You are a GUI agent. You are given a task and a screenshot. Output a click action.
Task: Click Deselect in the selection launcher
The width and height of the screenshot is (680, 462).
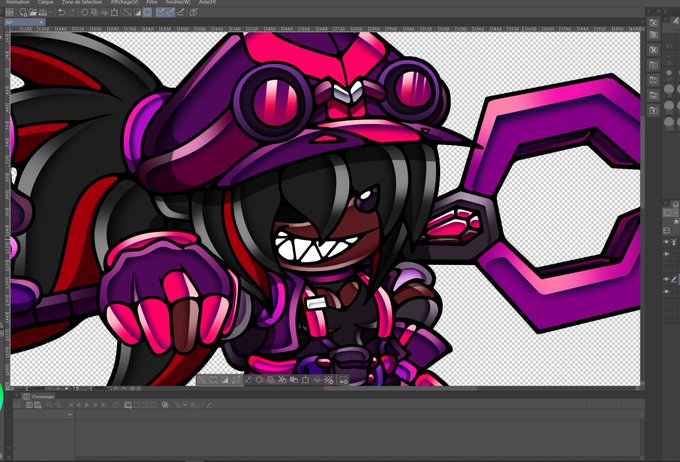(x=201, y=380)
